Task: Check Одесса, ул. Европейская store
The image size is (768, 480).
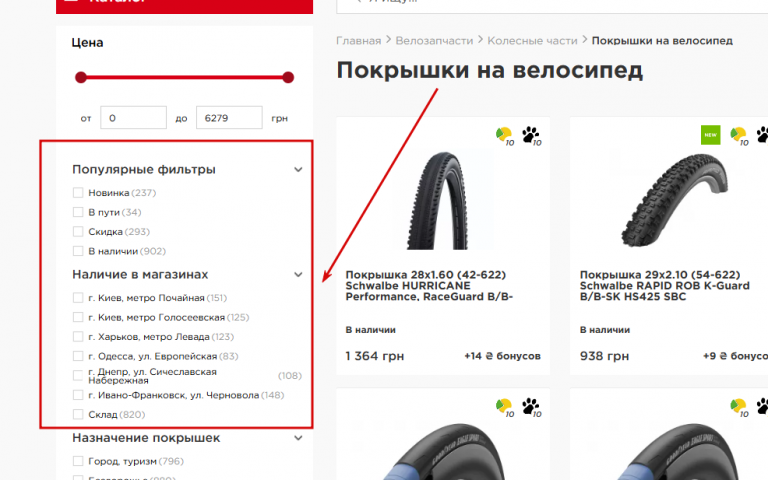Action: pos(78,356)
